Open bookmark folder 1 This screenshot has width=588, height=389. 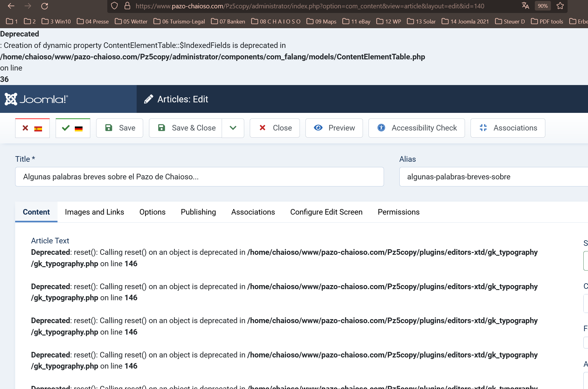click(x=12, y=21)
